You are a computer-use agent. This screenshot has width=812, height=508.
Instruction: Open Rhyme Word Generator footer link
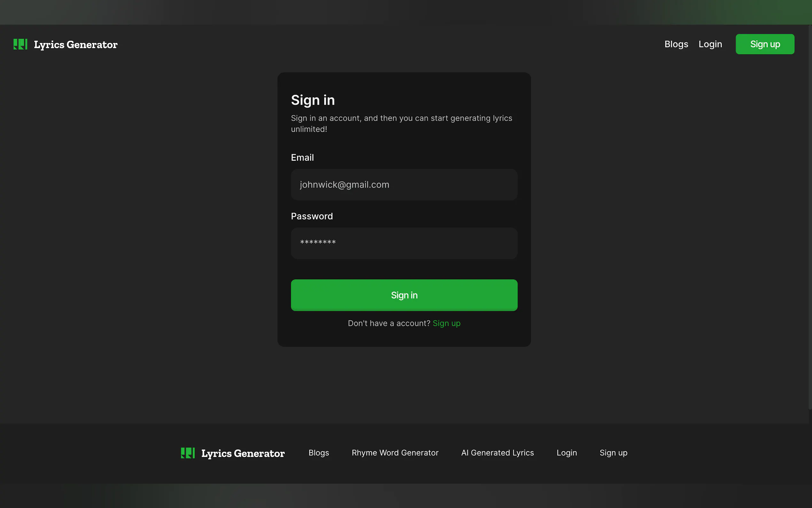point(395,453)
